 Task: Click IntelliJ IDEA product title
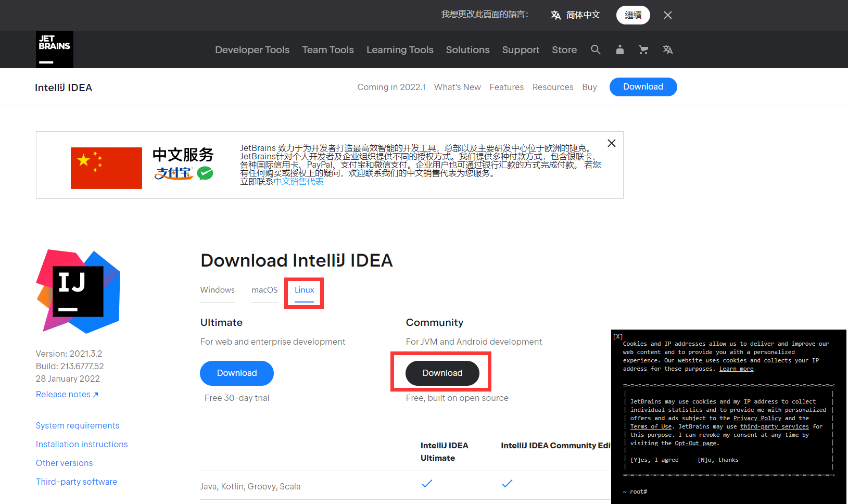point(64,87)
